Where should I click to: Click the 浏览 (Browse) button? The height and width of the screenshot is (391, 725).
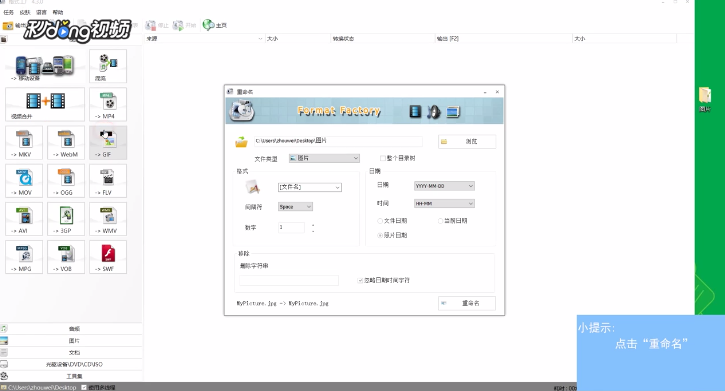[467, 141]
